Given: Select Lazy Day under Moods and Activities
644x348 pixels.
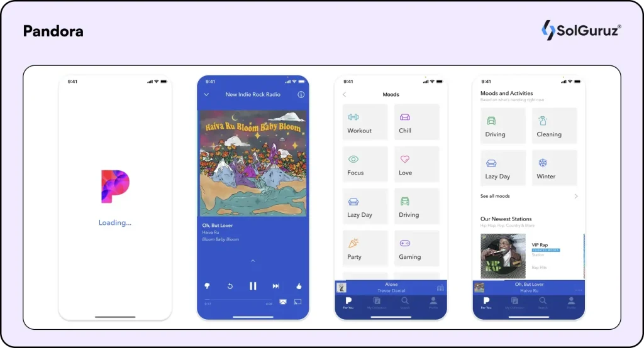Looking at the screenshot, I should pos(502,168).
